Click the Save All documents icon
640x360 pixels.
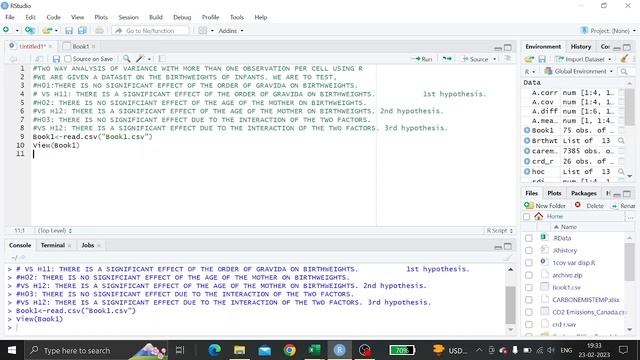[x=82, y=31]
